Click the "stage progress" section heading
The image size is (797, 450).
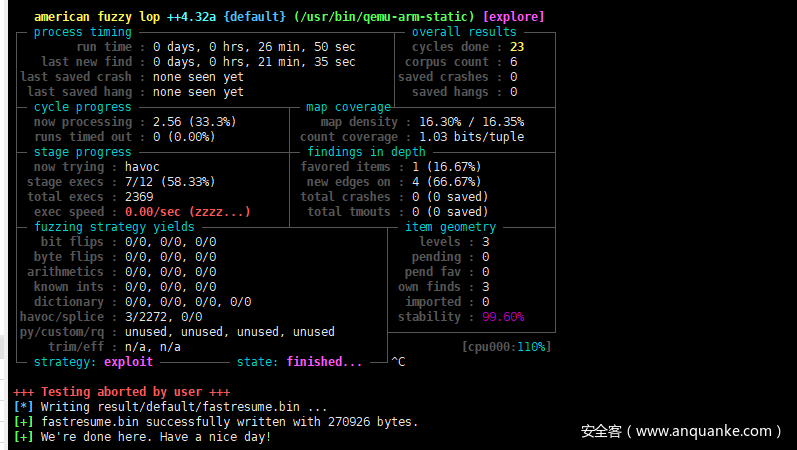(x=82, y=152)
